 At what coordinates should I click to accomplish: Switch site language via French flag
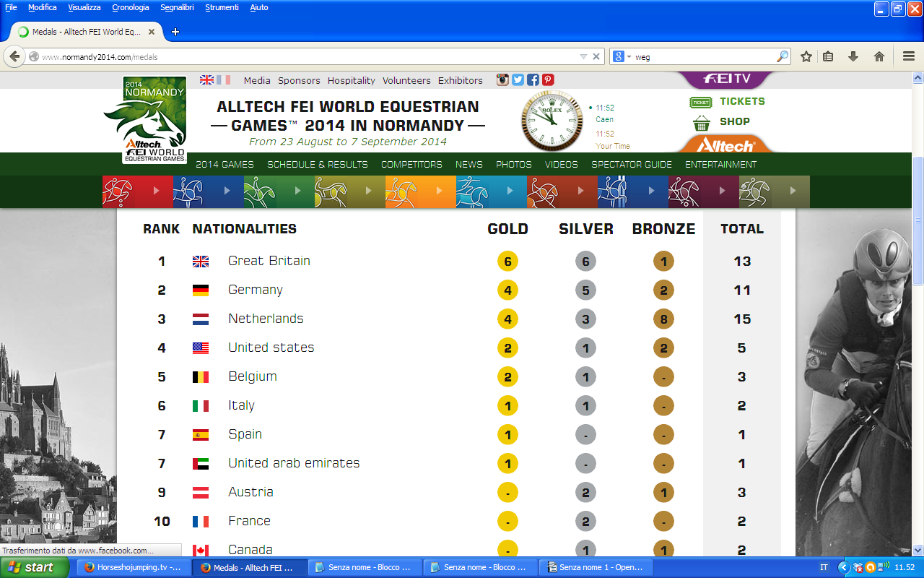pyautogui.click(x=224, y=80)
